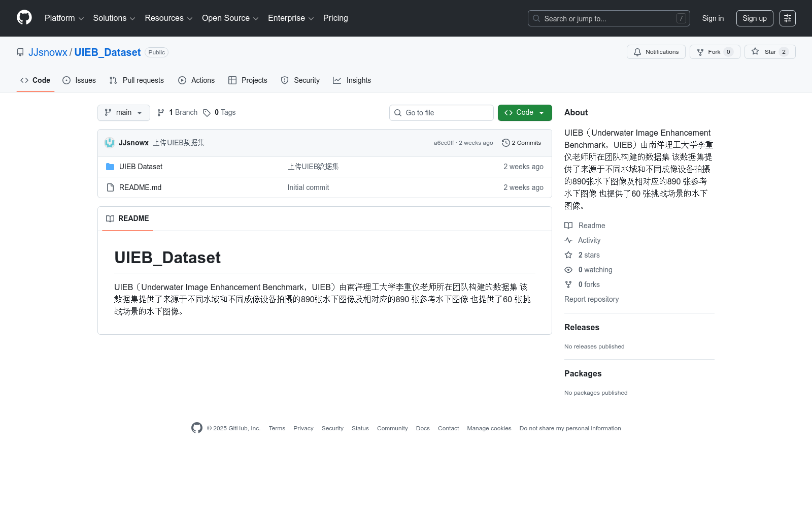The width and height of the screenshot is (812, 508).
Task: Click Report repository
Action: point(591,299)
